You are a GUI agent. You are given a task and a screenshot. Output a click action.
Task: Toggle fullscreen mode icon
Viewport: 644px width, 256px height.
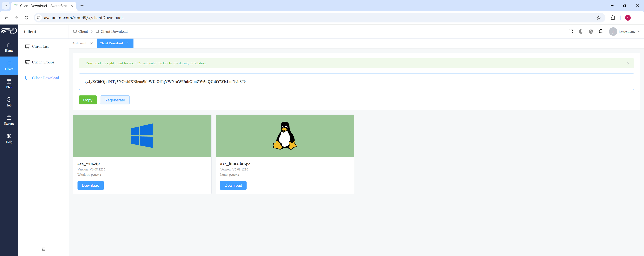tap(571, 31)
